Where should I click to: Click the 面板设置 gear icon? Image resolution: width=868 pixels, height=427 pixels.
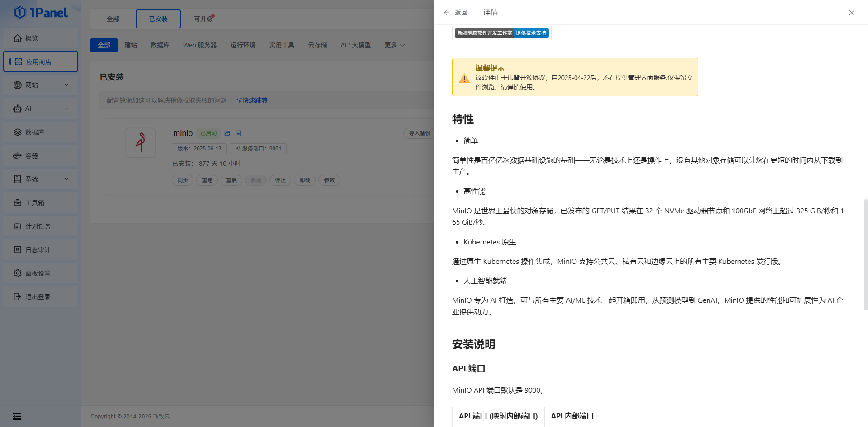18,273
